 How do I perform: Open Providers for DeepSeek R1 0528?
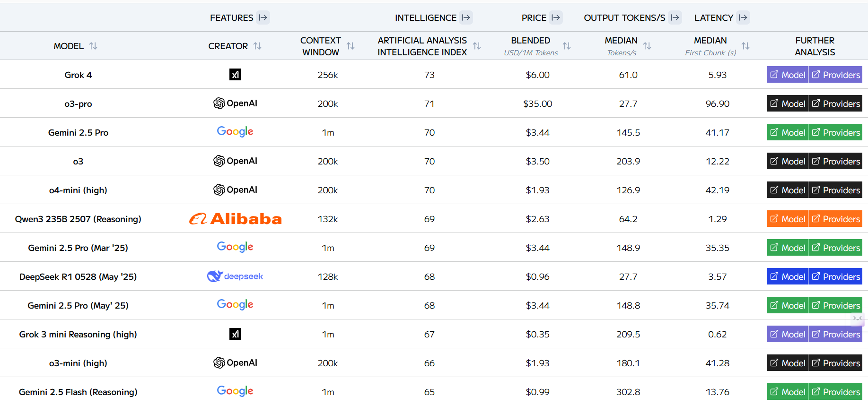(x=836, y=276)
